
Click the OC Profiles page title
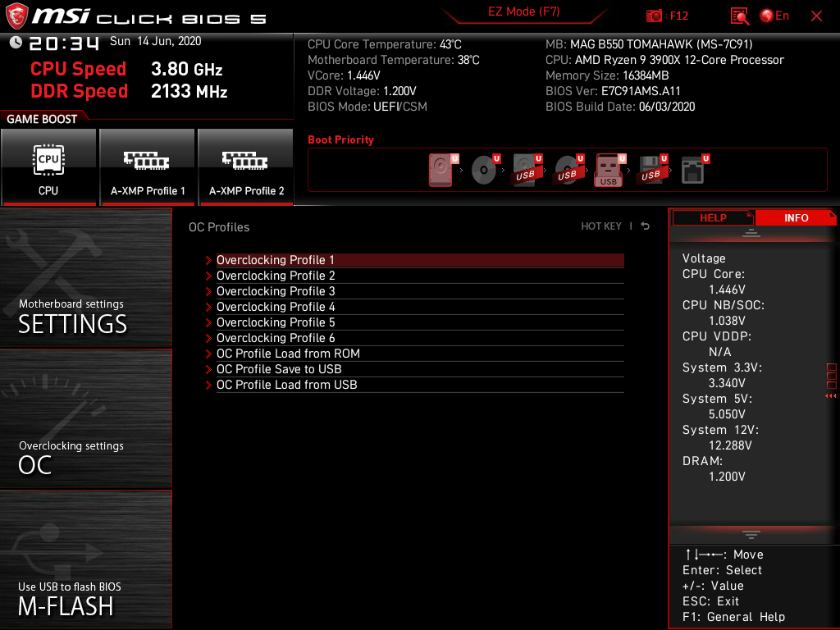[219, 227]
